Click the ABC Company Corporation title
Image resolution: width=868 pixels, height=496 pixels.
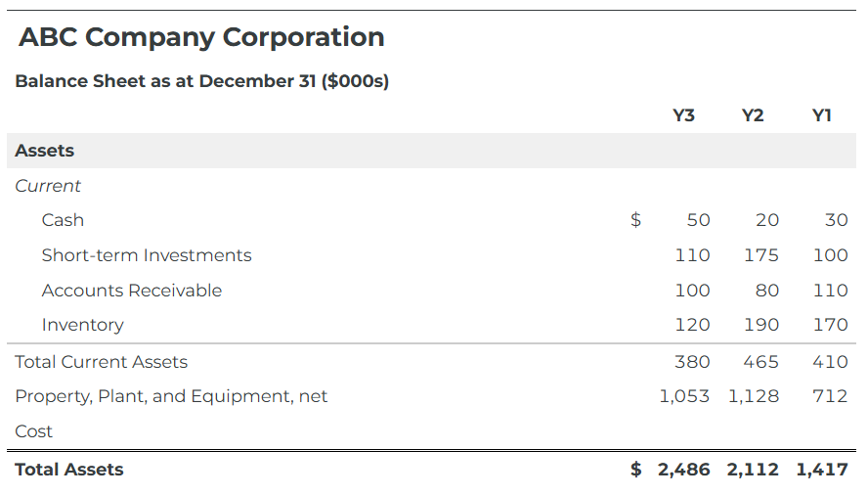201,37
